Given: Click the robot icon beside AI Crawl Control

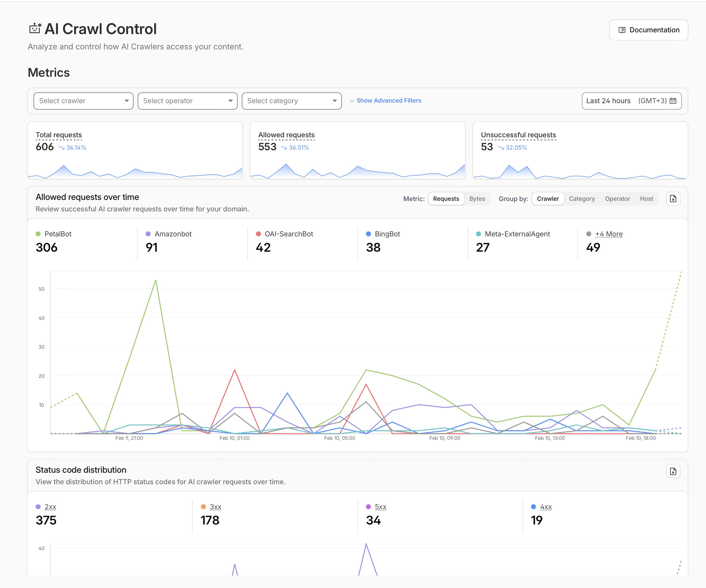Looking at the screenshot, I should 35,29.
